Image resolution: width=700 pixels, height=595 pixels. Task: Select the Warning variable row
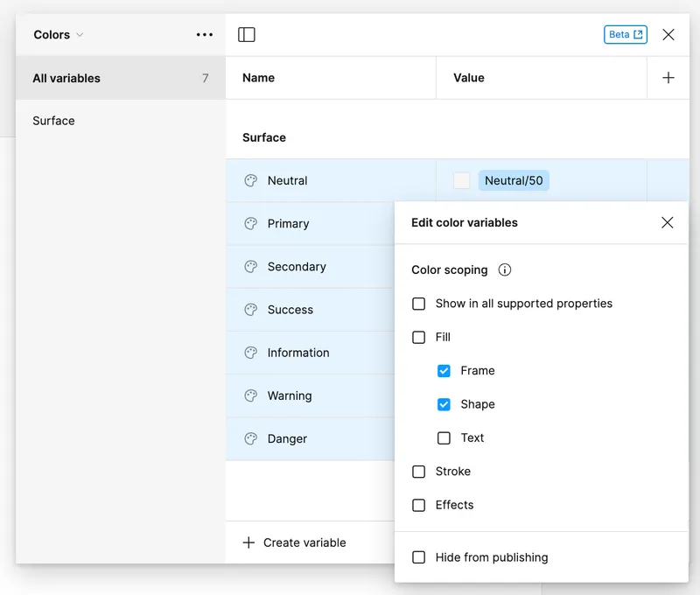pyautogui.click(x=290, y=396)
